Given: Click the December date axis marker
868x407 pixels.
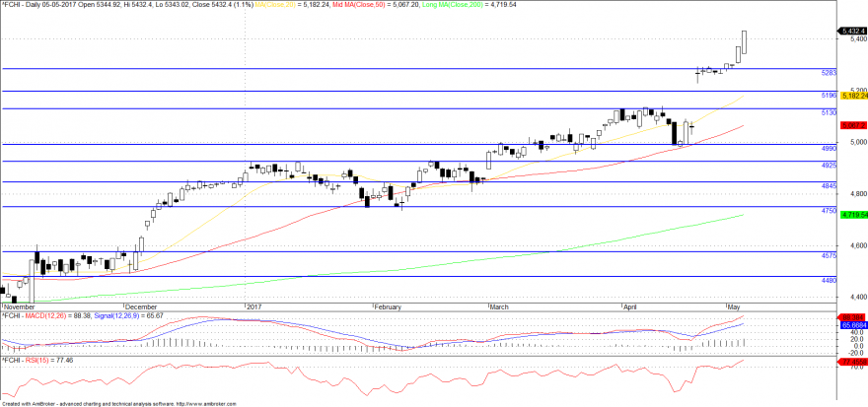Looking at the screenshot, I should pyautogui.click(x=141, y=306).
